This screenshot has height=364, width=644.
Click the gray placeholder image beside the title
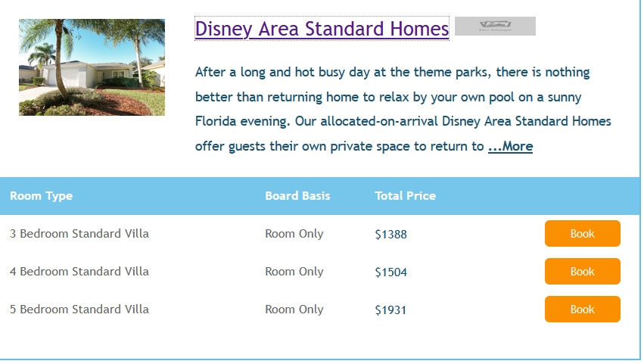495,26
